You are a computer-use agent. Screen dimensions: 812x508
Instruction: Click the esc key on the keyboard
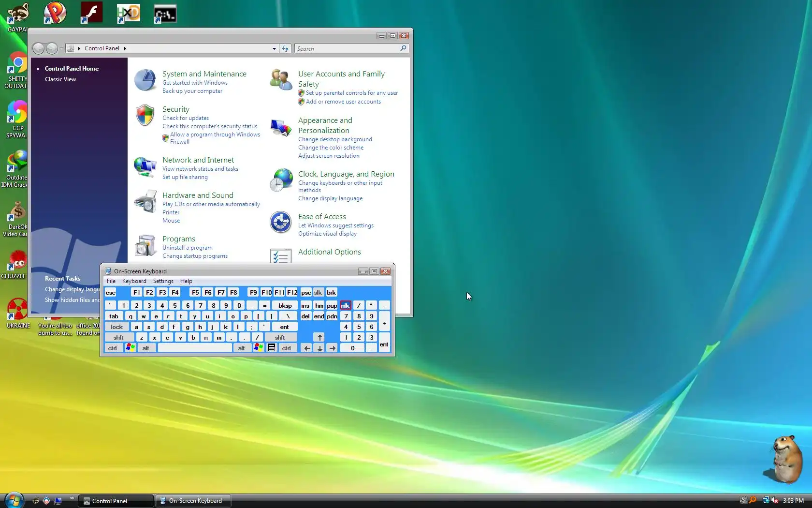111,292
